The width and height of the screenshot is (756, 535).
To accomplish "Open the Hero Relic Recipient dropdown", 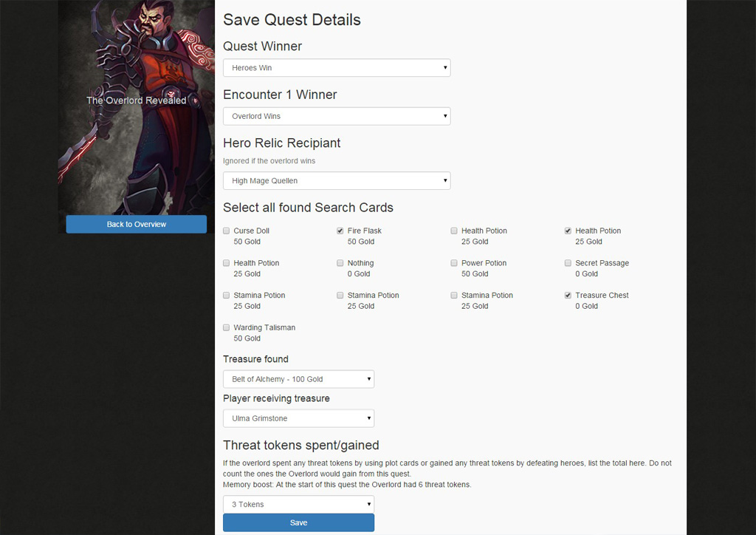I will 337,181.
